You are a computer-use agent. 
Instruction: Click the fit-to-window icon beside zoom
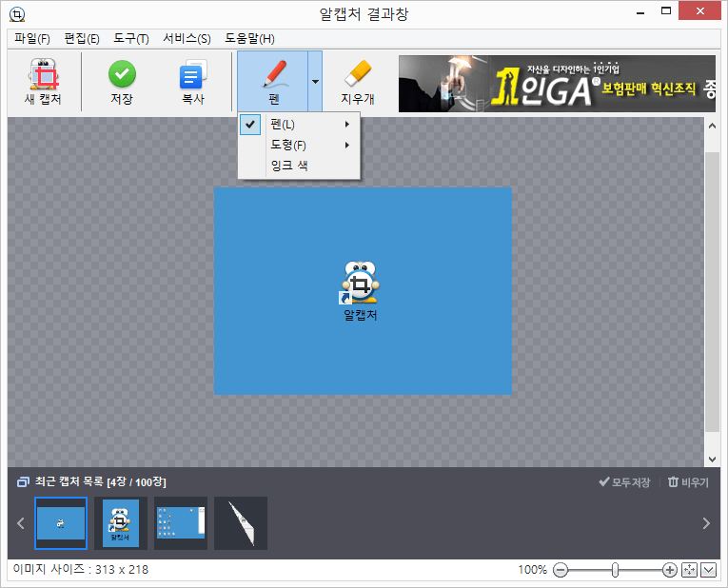[690, 570]
